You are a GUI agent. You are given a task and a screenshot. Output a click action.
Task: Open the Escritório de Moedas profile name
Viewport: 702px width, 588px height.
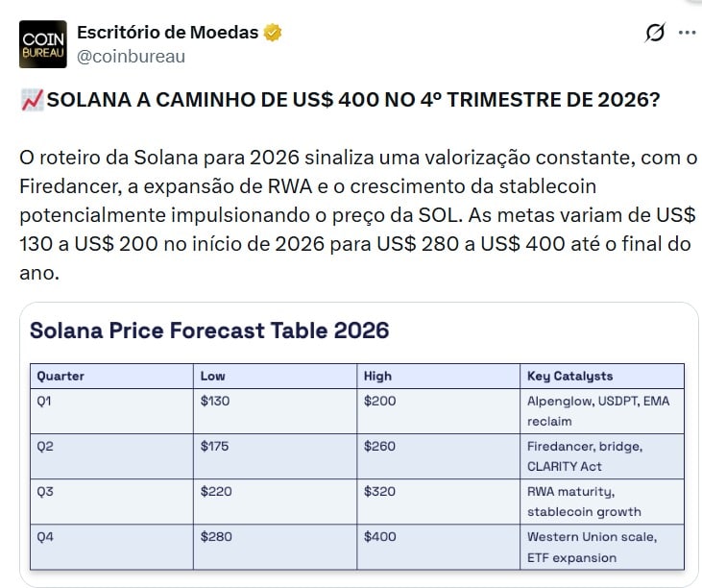(167, 33)
